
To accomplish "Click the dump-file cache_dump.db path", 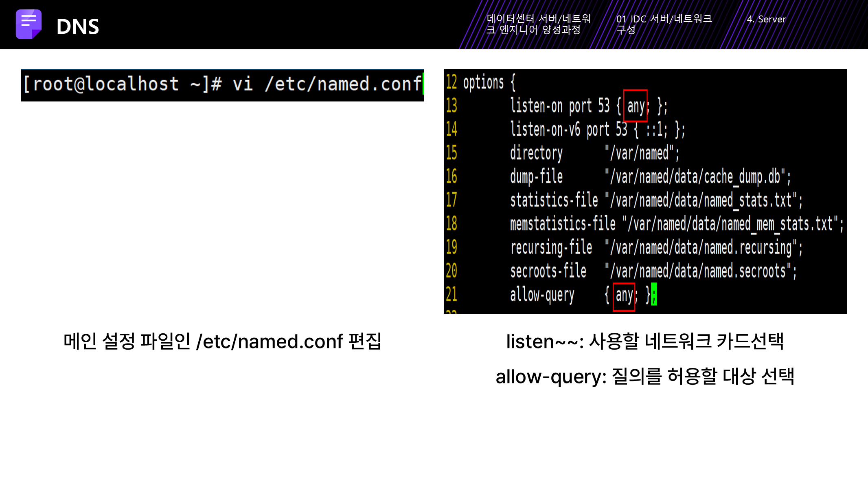I will click(697, 177).
